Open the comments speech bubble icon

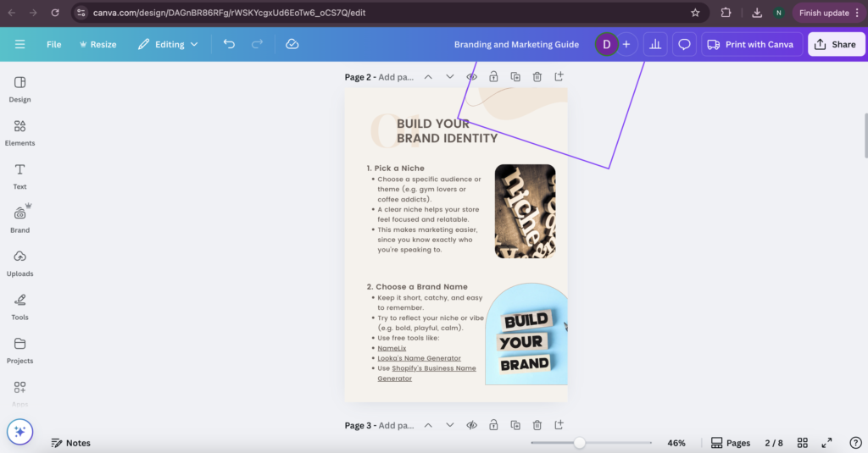tap(684, 44)
